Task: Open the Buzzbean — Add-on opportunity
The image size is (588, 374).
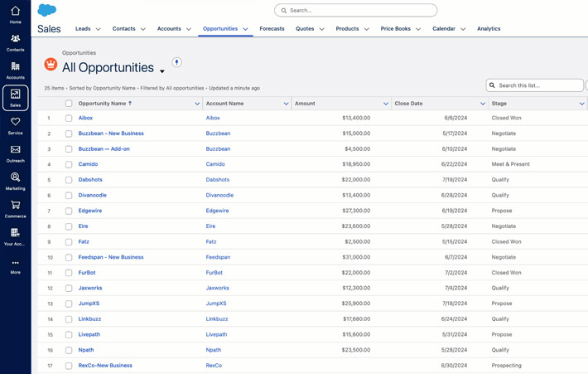Action: (104, 148)
